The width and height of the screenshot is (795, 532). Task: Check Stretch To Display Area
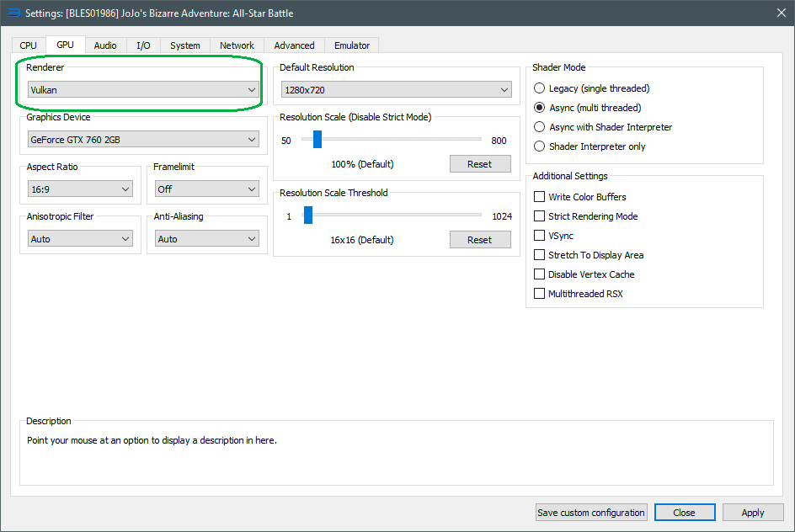coord(589,254)
